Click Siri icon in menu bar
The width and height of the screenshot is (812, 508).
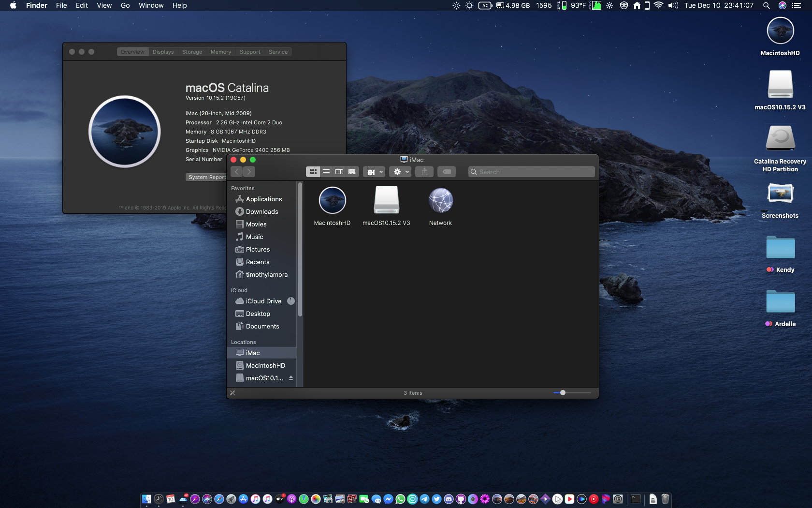point(782,5)
